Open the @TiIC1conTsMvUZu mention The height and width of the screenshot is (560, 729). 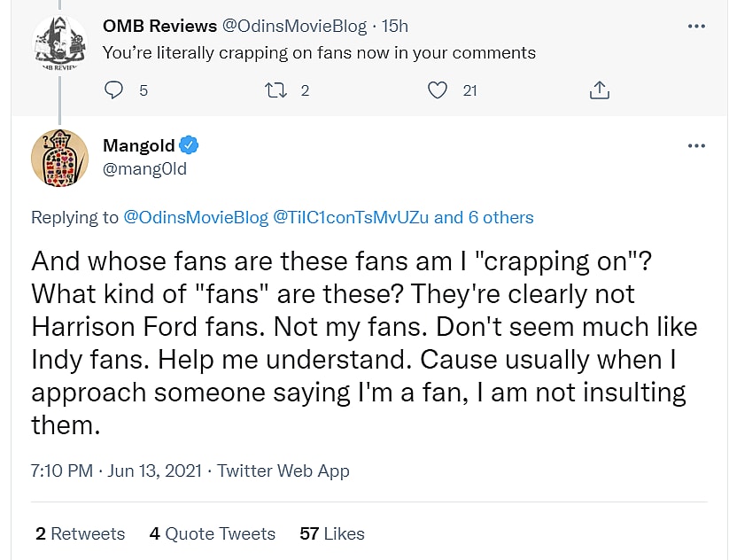tap(351, 217)
